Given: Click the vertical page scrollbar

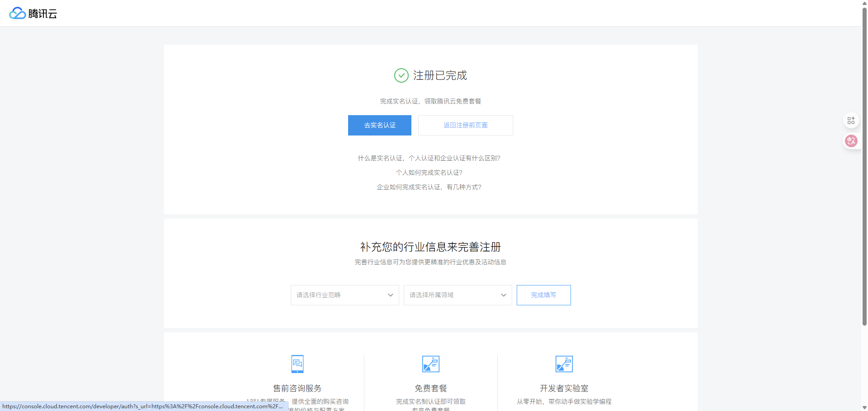Looking at the screenshot, I should [x=864, y=181].
